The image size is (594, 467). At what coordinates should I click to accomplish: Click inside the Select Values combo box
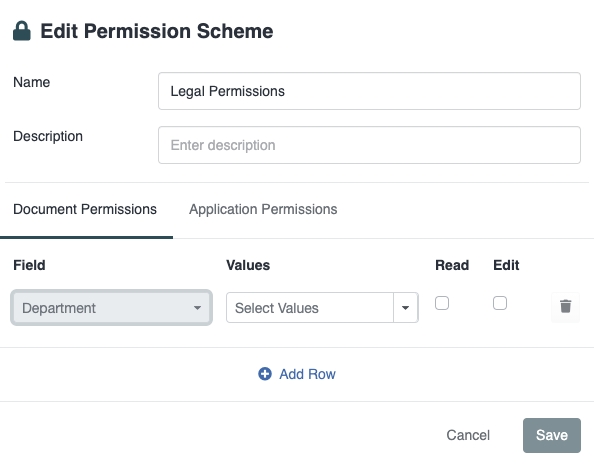coord(310,308)
